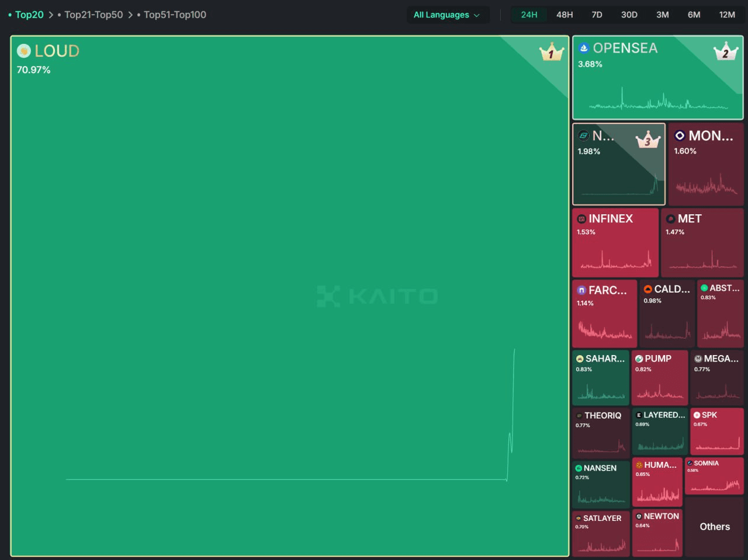Click the number 1 crown badge on LOUD

point(551,53)
